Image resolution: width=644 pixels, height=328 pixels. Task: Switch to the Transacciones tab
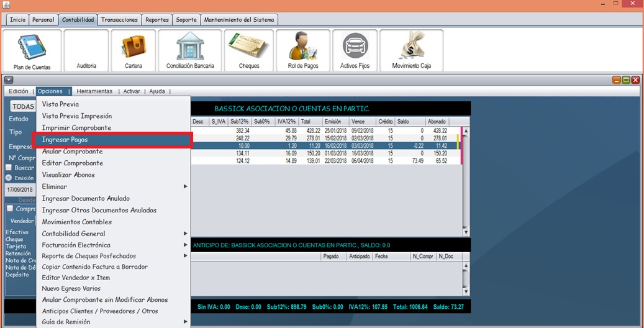[119, 20]
